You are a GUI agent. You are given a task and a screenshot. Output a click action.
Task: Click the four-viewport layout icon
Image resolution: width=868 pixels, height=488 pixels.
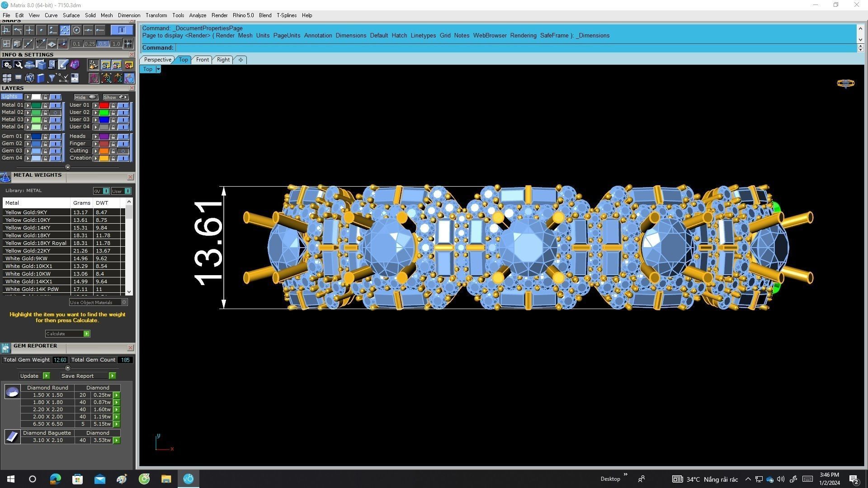pos(7,78)
